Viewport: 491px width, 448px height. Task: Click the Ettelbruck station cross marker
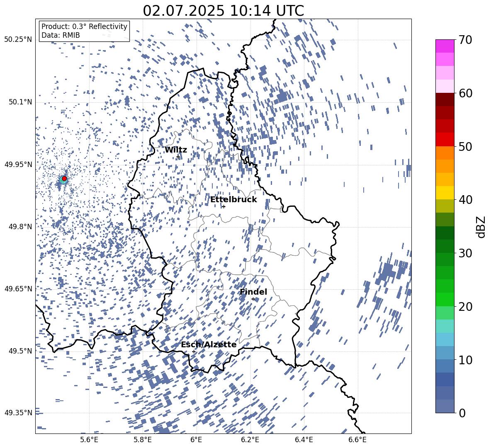224,206
